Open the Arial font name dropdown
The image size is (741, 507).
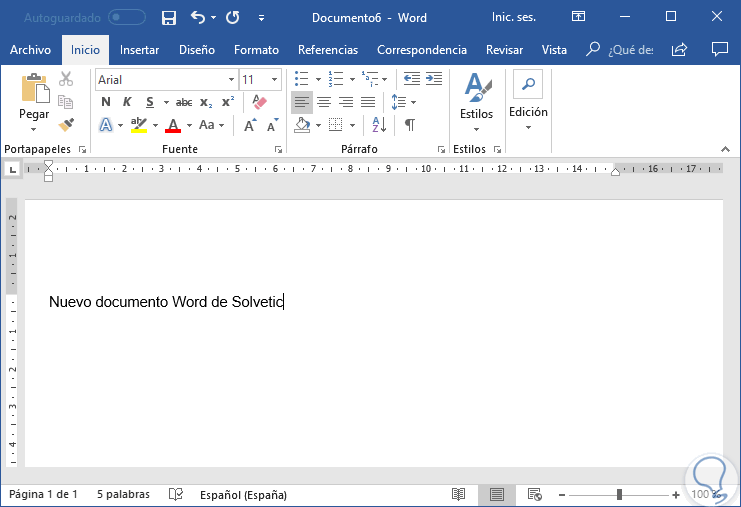coord(231,79)
